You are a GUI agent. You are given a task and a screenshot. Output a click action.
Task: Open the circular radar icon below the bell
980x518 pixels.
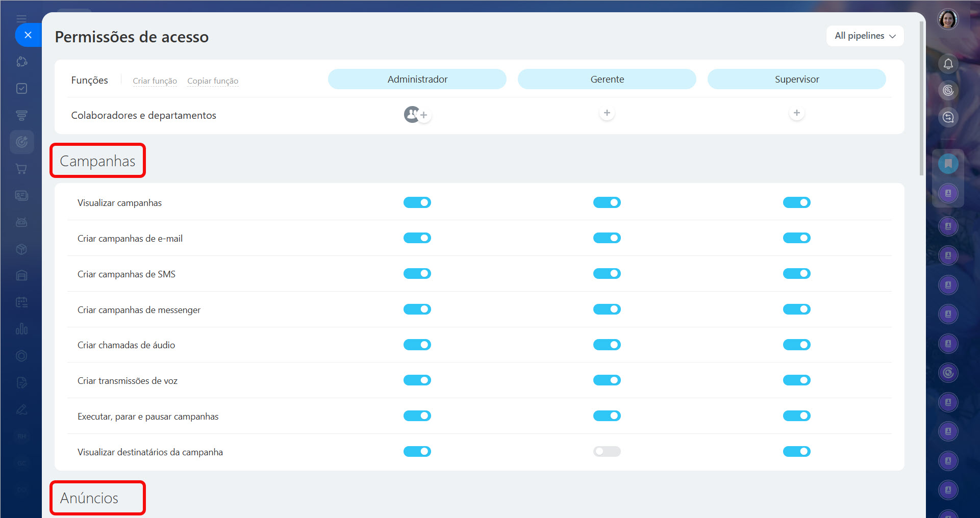click(948, 91)
